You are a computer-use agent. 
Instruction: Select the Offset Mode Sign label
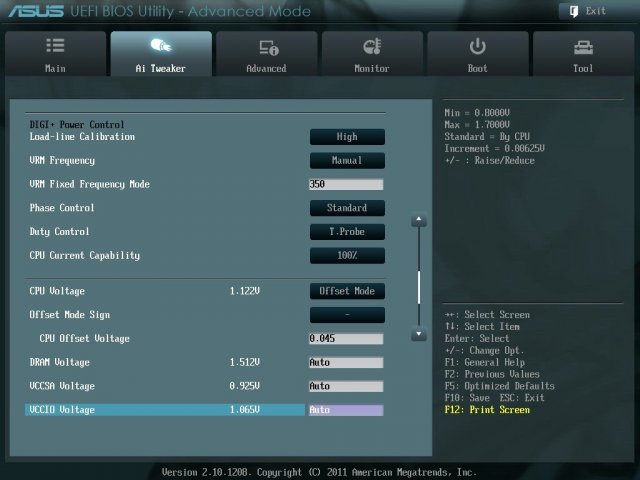coord(70,315)
